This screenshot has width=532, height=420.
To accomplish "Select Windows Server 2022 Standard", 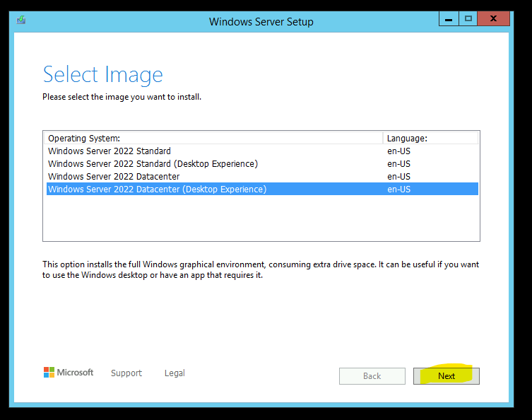I will pos(262,151).
